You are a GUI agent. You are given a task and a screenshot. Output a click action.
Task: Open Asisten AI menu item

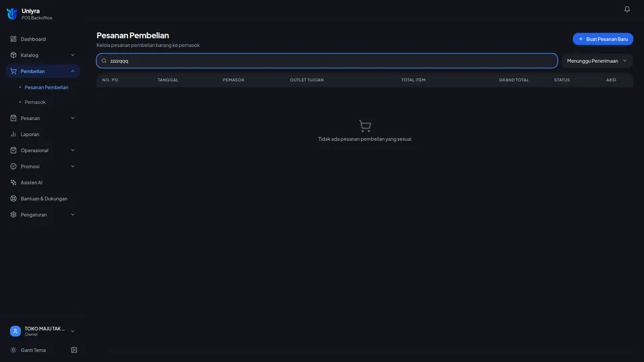click(43, 182)
